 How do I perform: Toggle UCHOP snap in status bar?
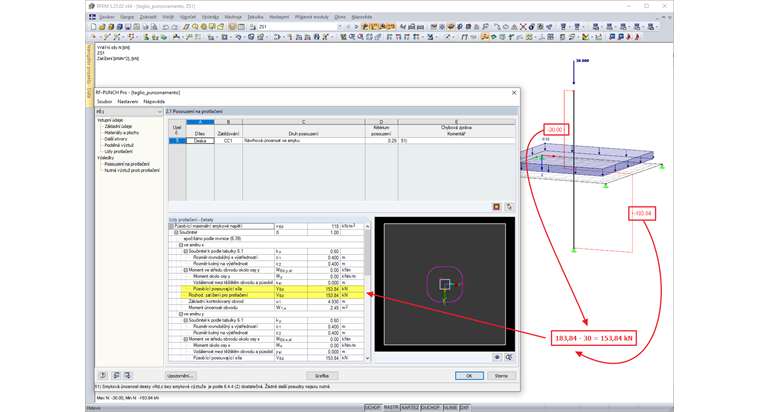373,408
